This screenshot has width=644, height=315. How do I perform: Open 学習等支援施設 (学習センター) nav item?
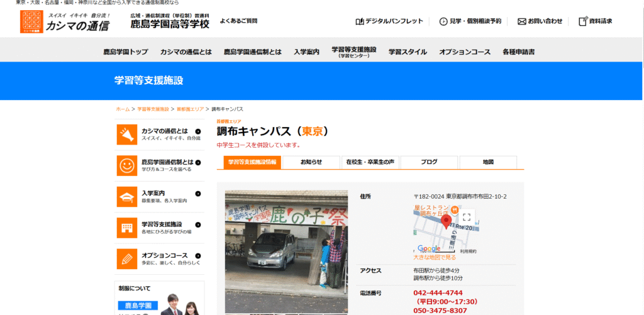click(x=354, y=52)
